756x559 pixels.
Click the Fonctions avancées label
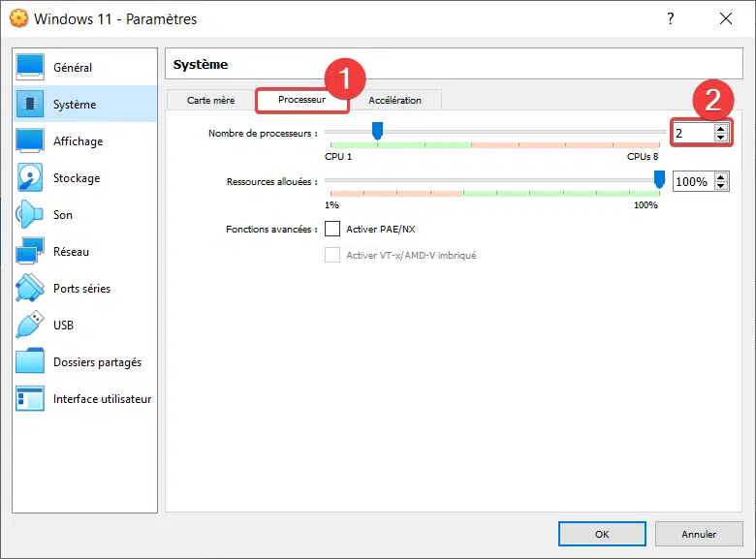tap(271, 230)
